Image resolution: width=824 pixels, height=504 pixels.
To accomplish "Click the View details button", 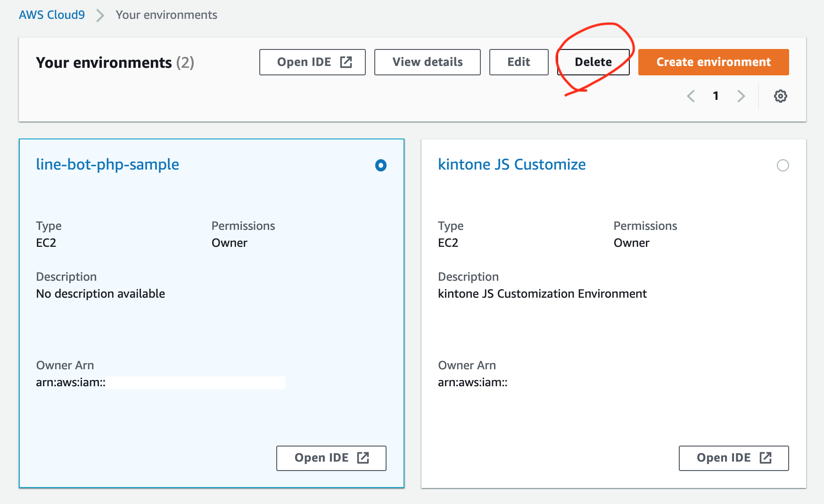I will tap(428, 62).
